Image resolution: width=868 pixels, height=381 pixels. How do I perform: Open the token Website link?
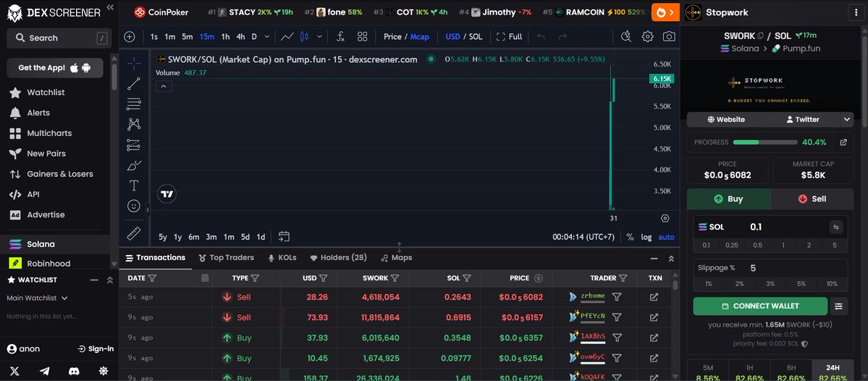pos(726,119)
